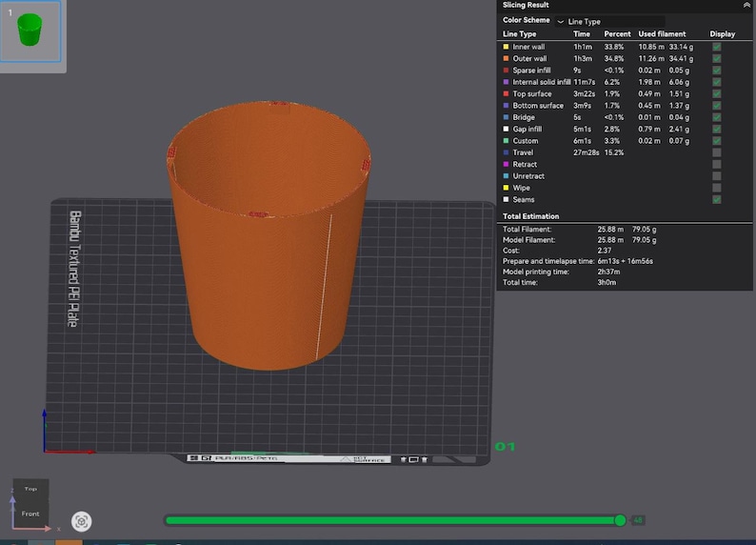Click the Used filament column header

662,33
